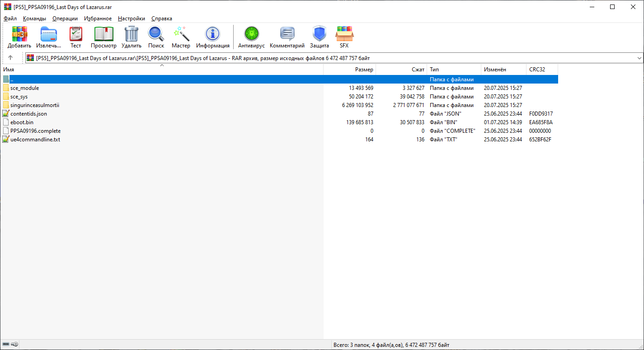Launch the Мастер wizard icon
Image resolution: width=644 pixels, height=350 pixels.
coord(181,34)
